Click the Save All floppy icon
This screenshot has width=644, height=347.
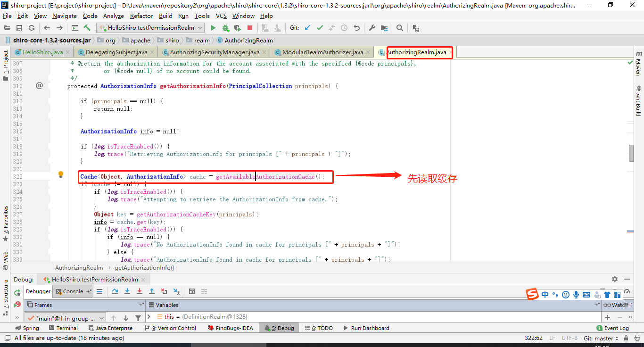(19, 28)
